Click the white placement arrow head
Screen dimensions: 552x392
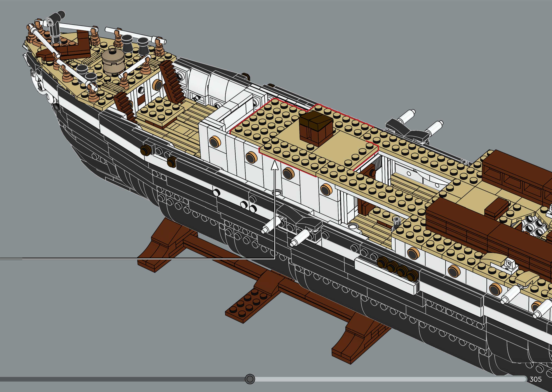tap(275, 166)
